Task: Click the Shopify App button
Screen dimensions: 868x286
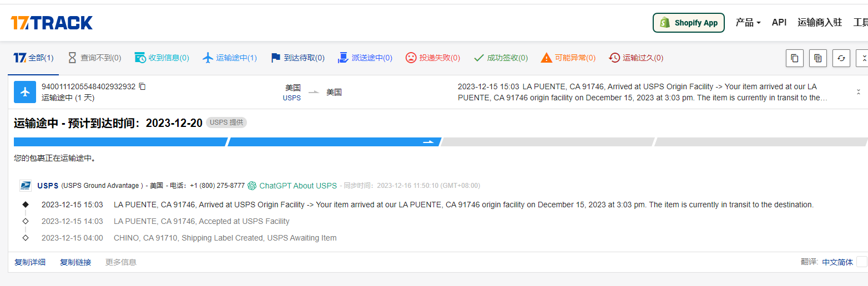Action: 688,23
